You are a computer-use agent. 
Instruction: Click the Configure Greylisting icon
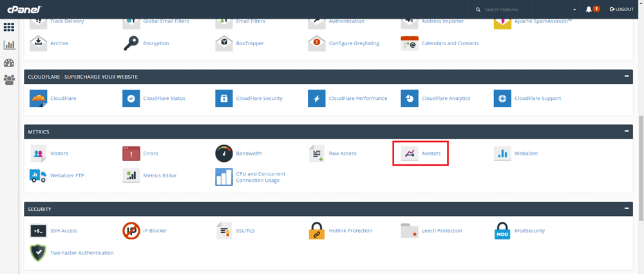click(317, 43)
